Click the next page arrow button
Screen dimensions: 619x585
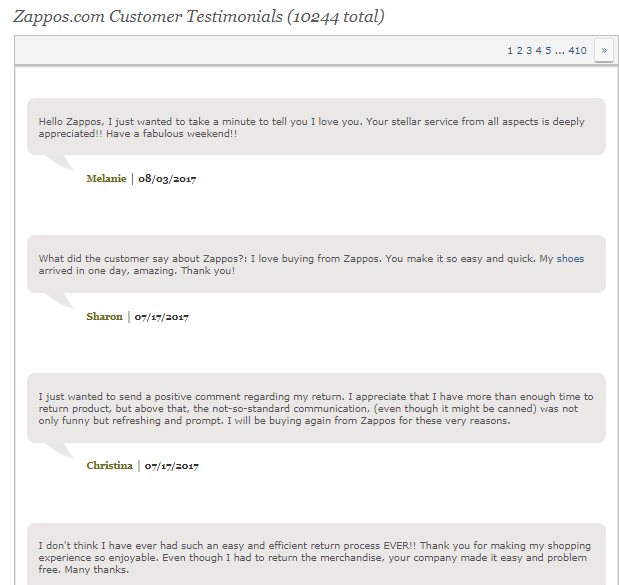tap(604, 50)
